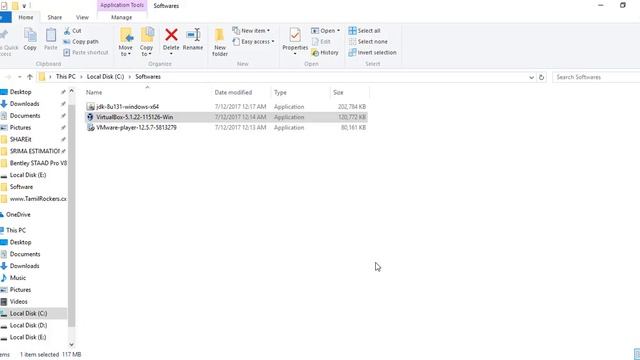Open Videos under This PC

18,302
